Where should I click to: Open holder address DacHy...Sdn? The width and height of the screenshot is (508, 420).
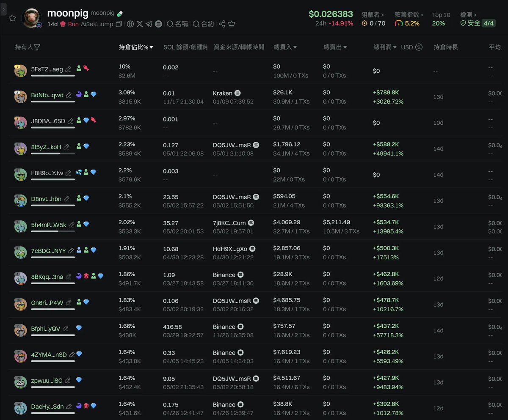click(47, 406)
